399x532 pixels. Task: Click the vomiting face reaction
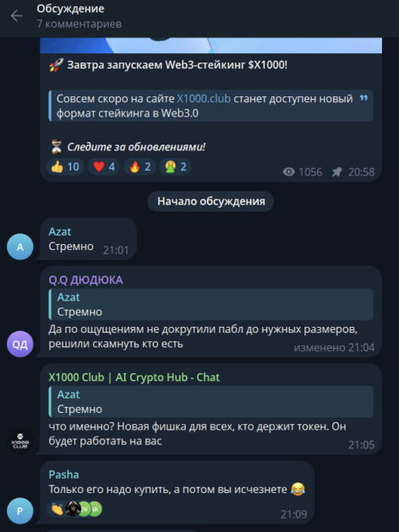click(x=176, y=166)
